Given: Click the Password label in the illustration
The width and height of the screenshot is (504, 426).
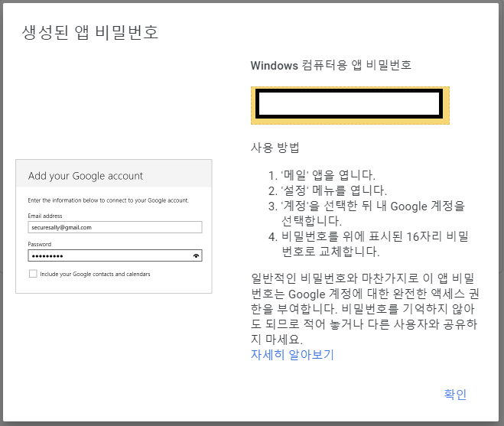Looking at the screenshot, I should [x=40, y=244].
